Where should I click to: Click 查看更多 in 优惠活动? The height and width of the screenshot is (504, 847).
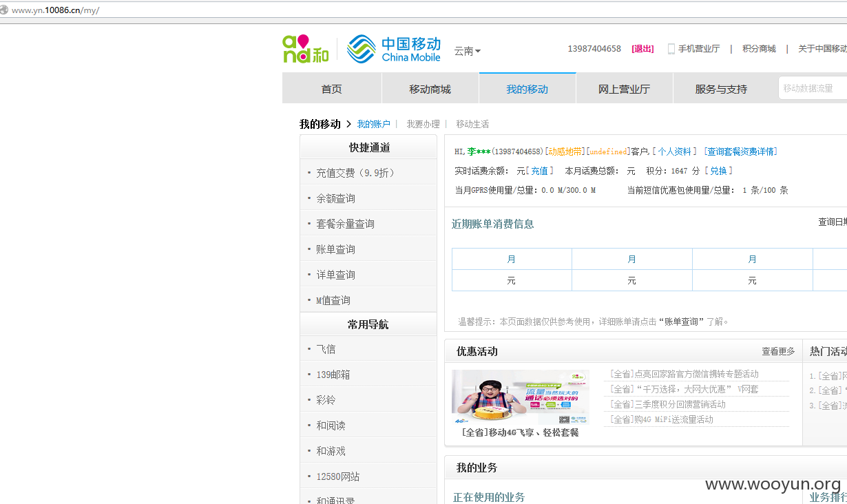pos(778,351)
